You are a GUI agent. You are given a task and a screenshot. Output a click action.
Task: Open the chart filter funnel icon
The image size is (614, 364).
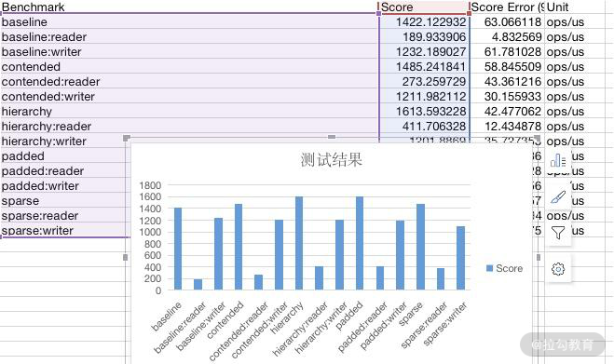pos(558,233)
